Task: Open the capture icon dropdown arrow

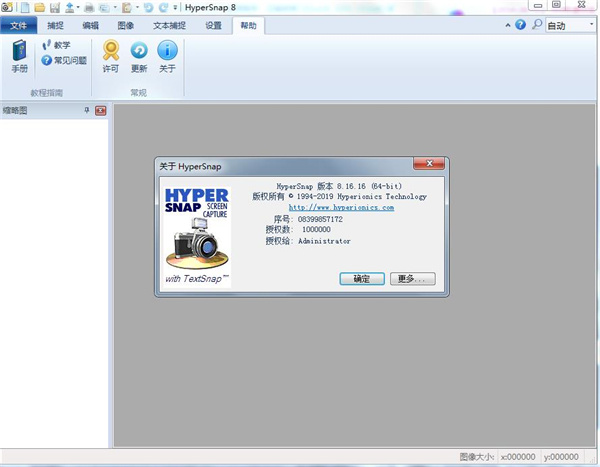Action: coord(115,7)
